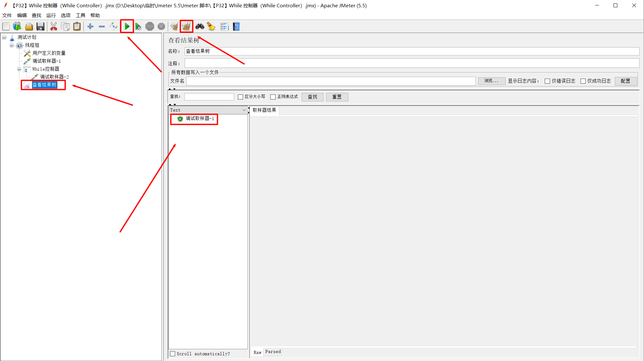Click the 配置 configure button
Screen dimensions: 644x361
click(x=626, y=81)
